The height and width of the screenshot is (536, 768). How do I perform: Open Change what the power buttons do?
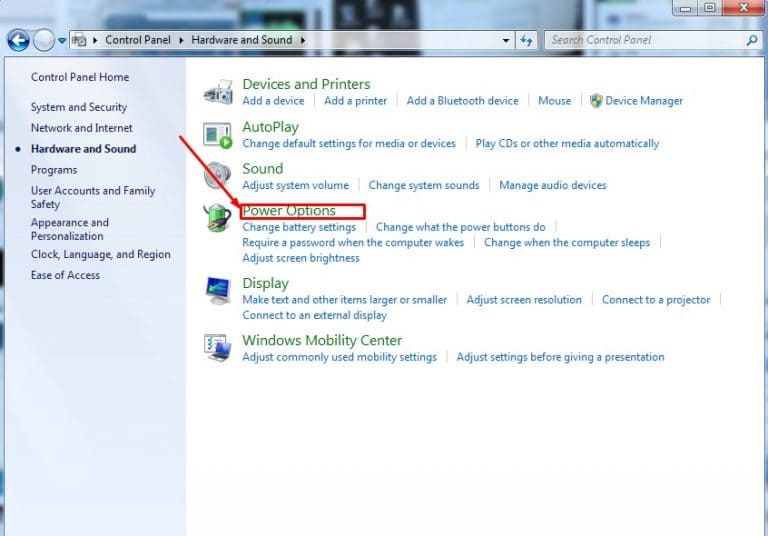tap(460, 227)
